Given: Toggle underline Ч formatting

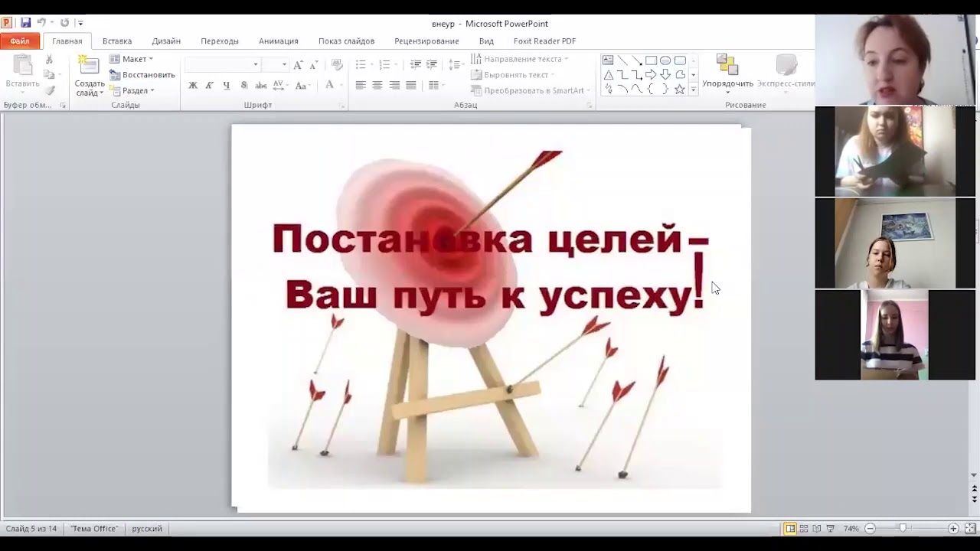Looking at the screenshot, I should pyautogui.click(x=226, y=85).
